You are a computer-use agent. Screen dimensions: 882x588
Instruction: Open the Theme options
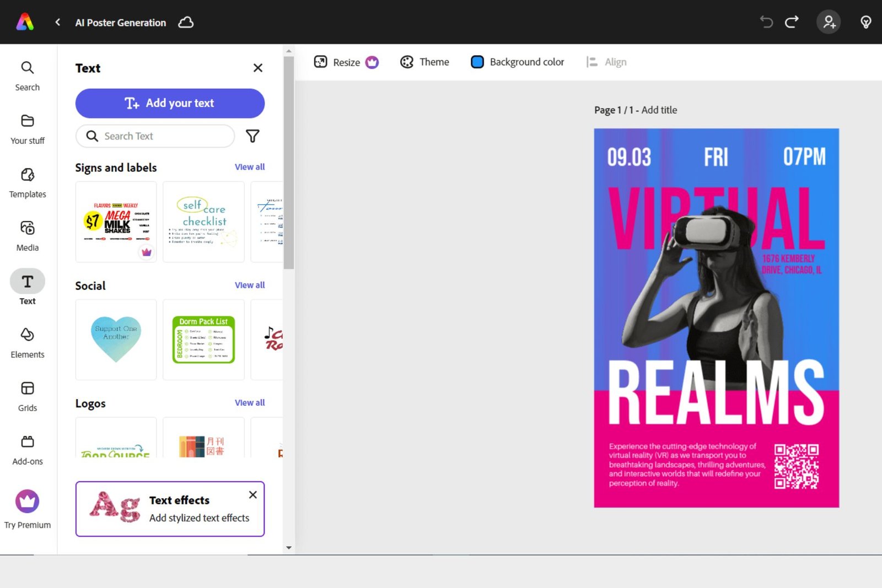tap(424, 62)
